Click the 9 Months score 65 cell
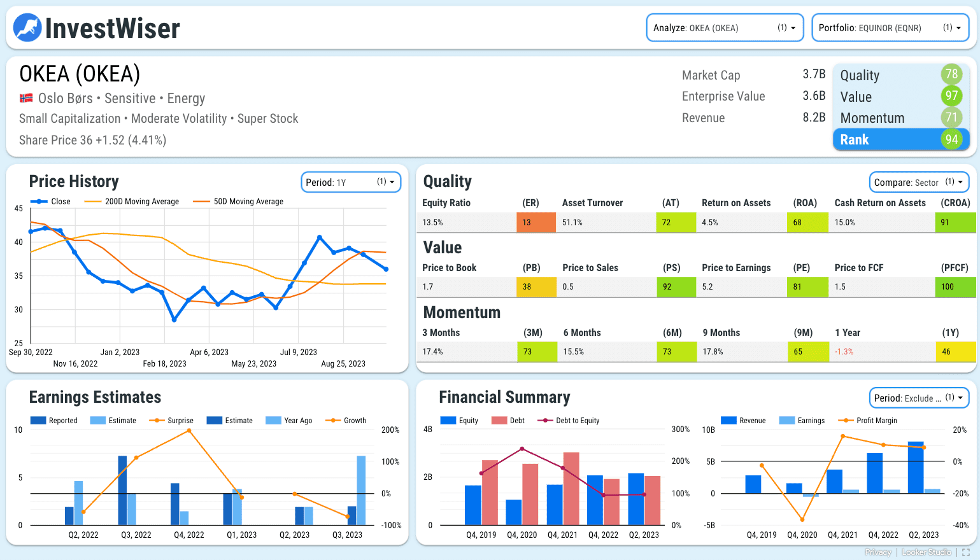The image size is (980, 560). click(x=807, y=352)
